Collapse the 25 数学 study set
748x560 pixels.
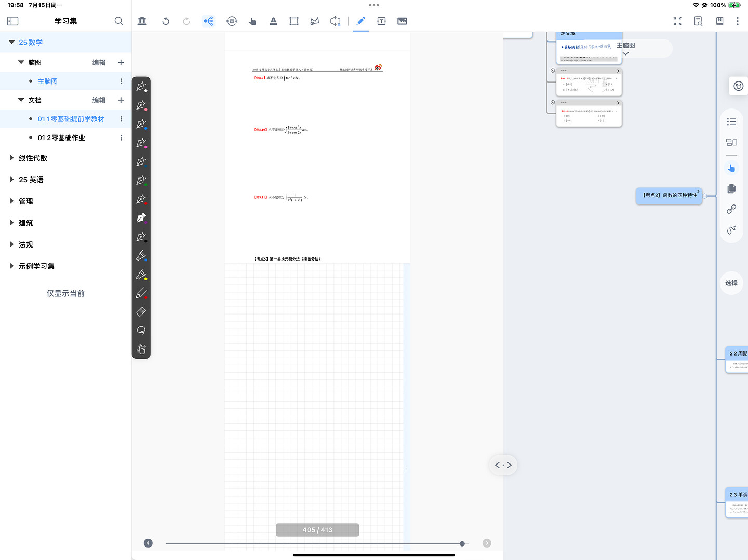11,42
